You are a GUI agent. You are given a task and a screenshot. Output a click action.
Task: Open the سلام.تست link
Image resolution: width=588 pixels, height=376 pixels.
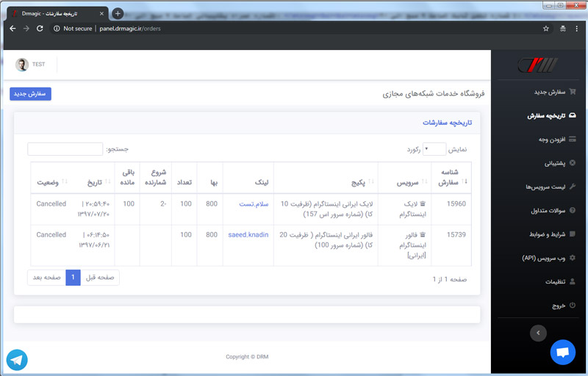[254, 204]
